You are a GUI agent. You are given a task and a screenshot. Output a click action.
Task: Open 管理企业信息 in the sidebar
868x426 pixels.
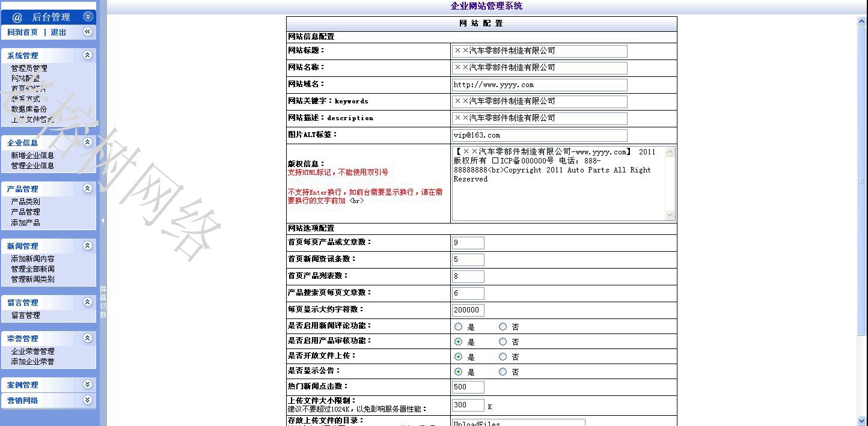pos(32,166)
